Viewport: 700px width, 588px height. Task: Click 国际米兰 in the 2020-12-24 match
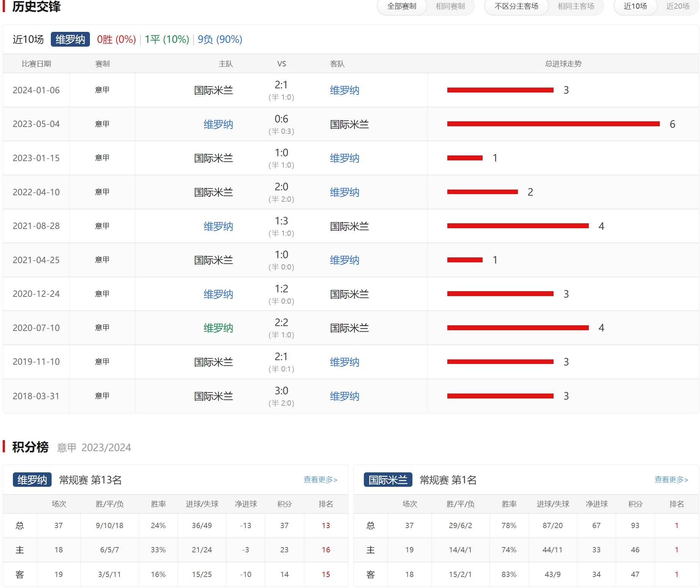click(x=349, y=294)
